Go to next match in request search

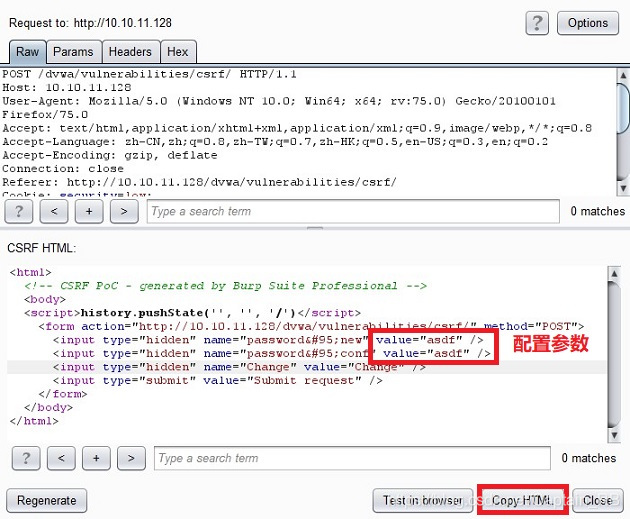click(124, 211)
